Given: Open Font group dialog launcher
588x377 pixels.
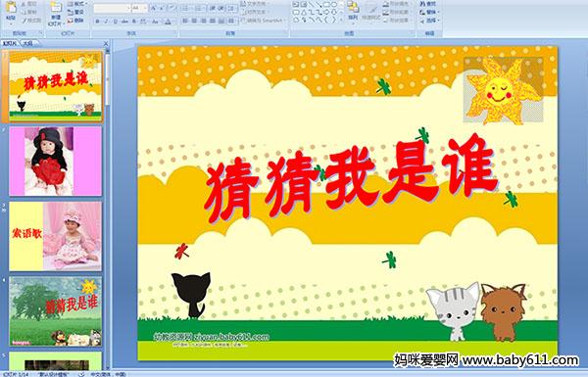Looking at the screenshot, I should (x=174, y=33).
